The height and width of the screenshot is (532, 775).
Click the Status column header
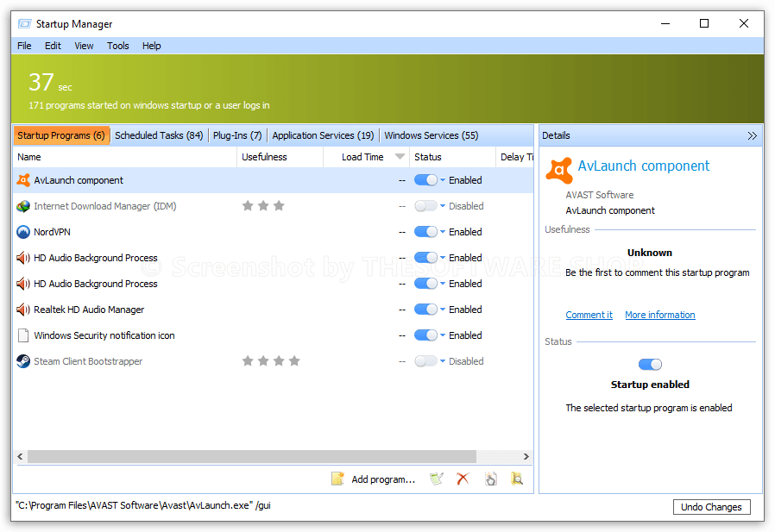tap(452, 157)
